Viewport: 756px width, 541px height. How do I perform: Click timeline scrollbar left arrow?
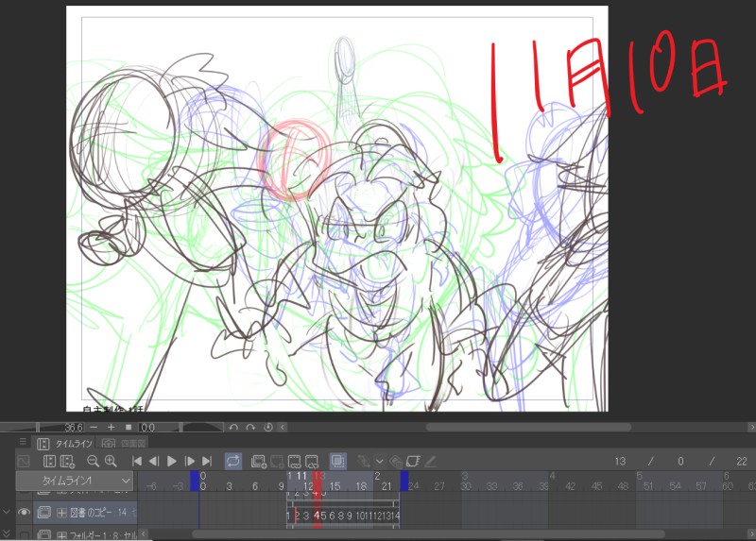[144, 533]
